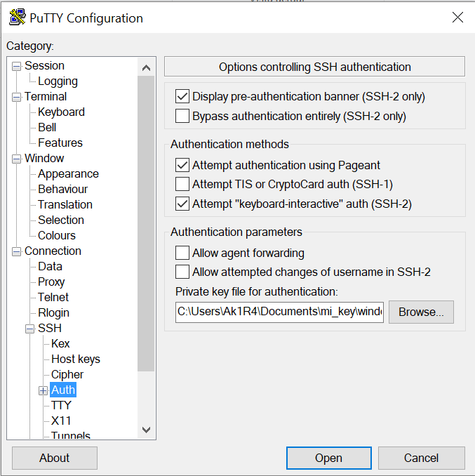
Task: Open Cipher settings
Action: 67,375
